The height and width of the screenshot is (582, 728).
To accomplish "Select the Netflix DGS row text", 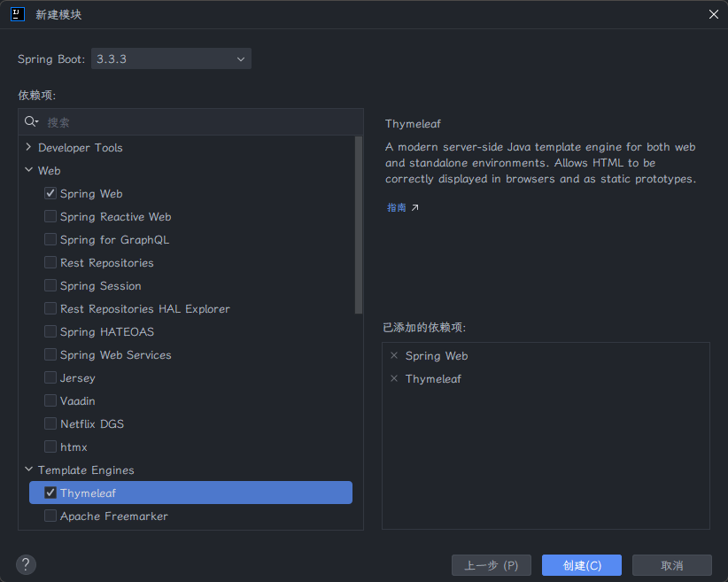I will [x=92, y=424].
